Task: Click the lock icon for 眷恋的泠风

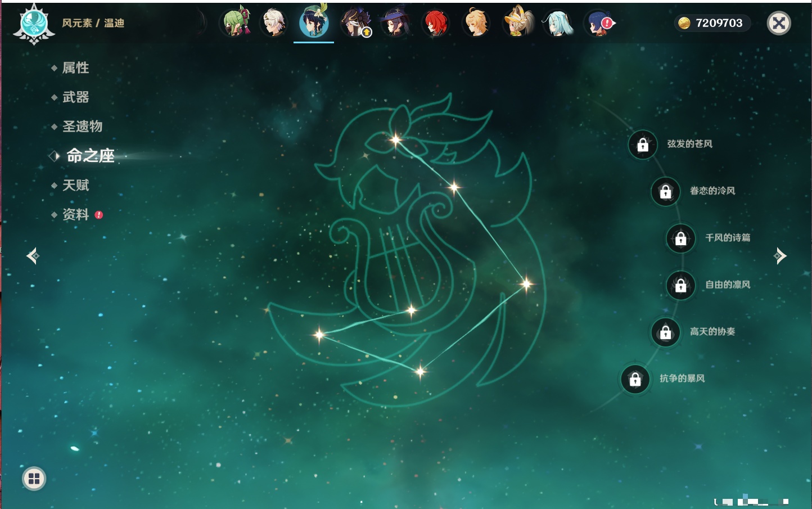Action: click(665, 192)
